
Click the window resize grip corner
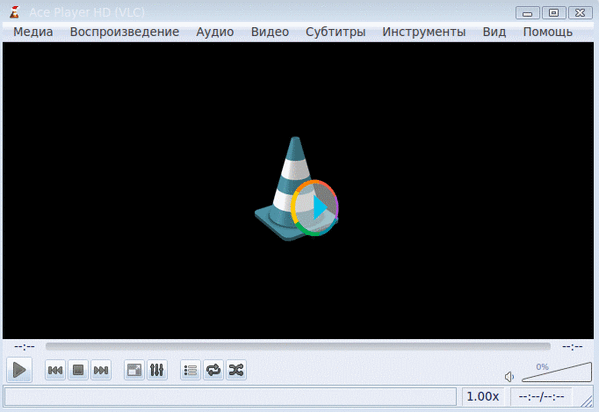(586, 401)
